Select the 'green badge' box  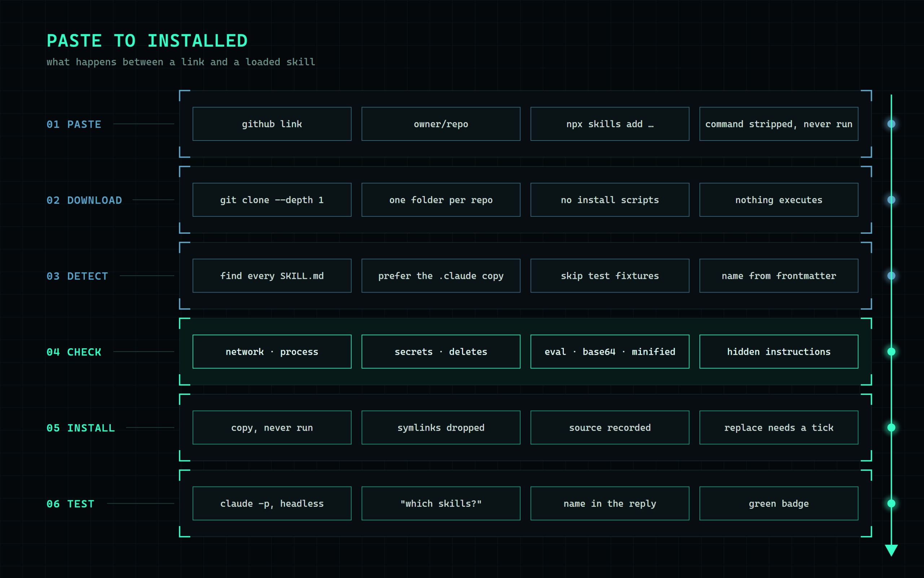pyautogui.click(x=779, y=504)
